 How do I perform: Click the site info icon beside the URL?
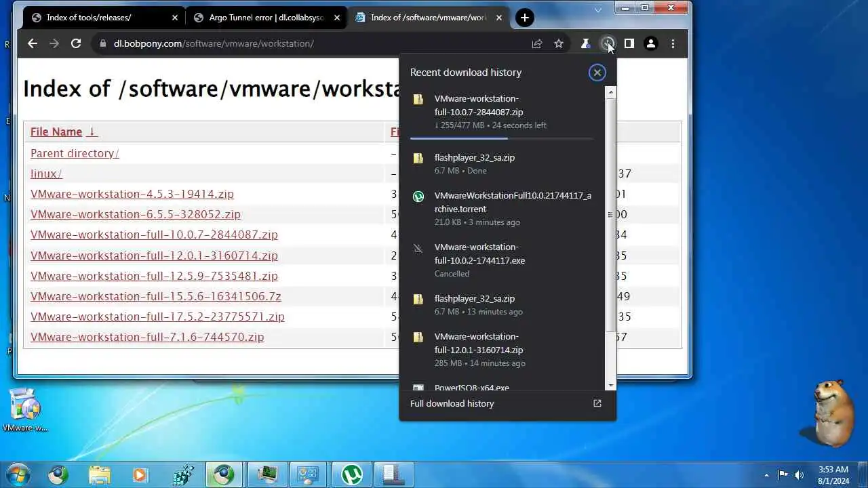[103, 43]
